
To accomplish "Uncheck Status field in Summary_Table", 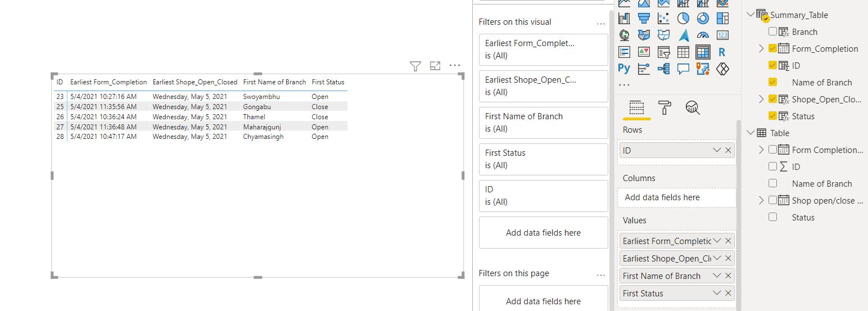I will click(x=772, y=116).
